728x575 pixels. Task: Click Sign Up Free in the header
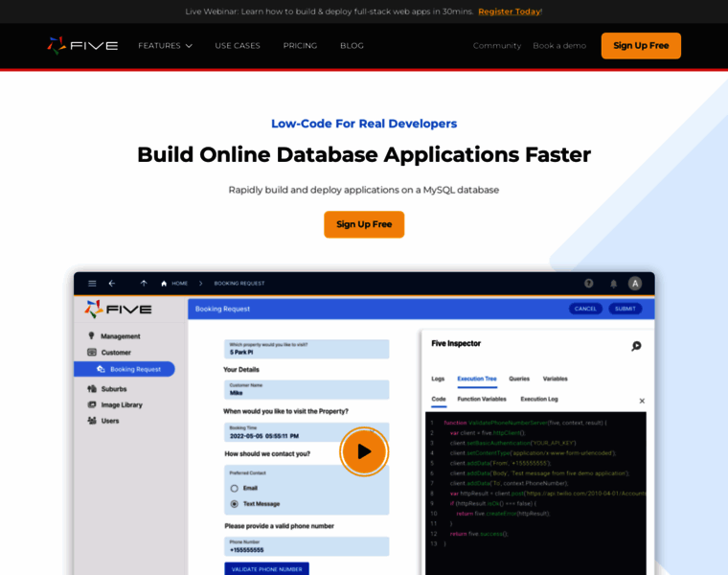(641, 45)
